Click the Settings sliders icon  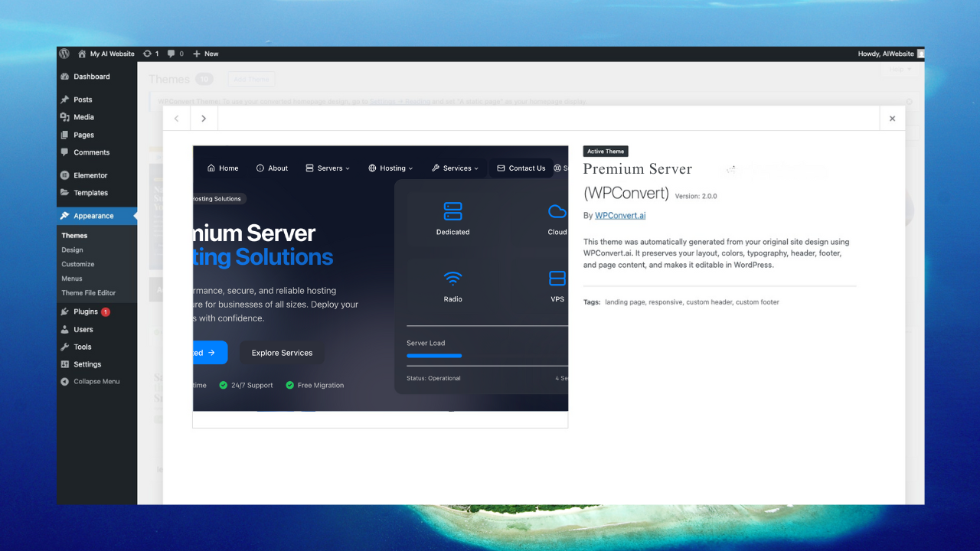pyautogui.click(x=65, y=364)
